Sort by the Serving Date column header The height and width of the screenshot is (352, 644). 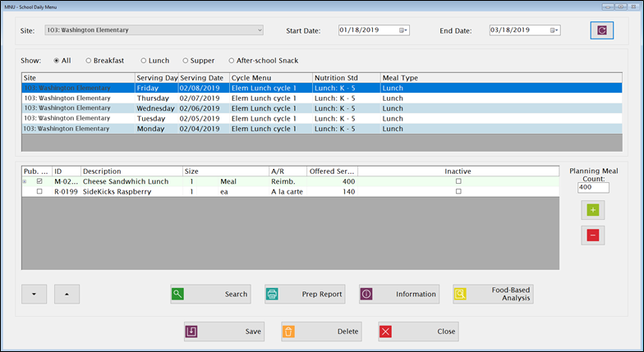(204, 78)
